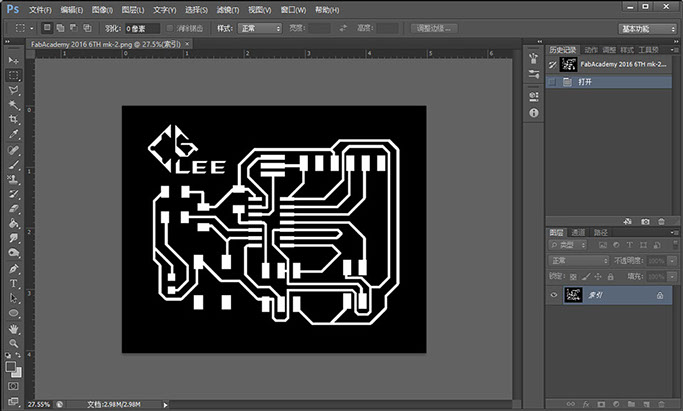683x411 pixels.
Task: Create new snapshot camera icon in History
Action: coord(645,222)
